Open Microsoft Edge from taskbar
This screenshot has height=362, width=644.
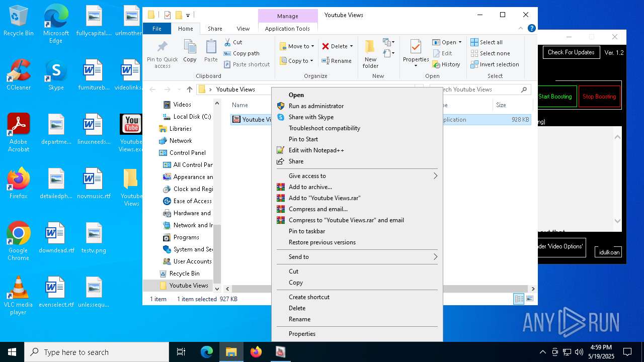point(207,352)
